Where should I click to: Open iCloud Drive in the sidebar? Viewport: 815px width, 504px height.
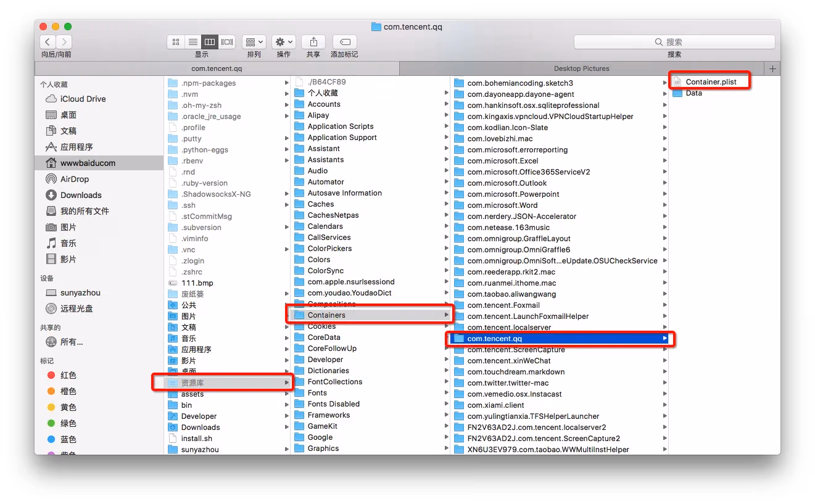point(83,99)
